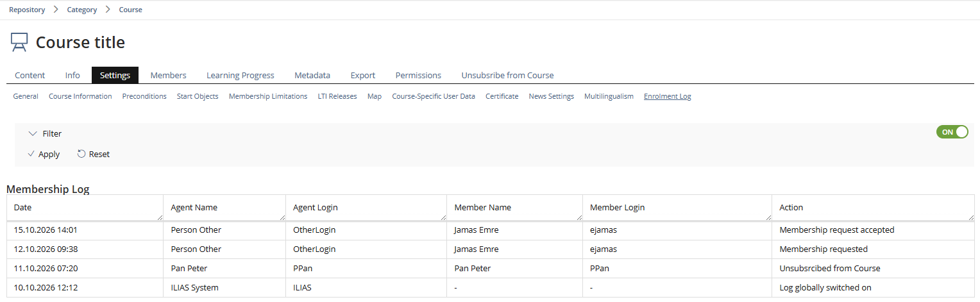Click the Reset circular arrow icon
Viewport: 980px width, 302px height.
[81, 154]
